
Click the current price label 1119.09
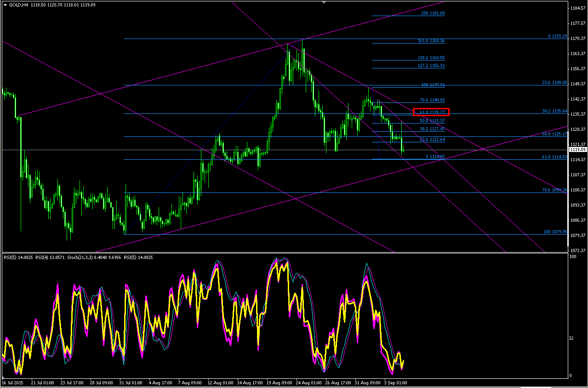[577, 150]
